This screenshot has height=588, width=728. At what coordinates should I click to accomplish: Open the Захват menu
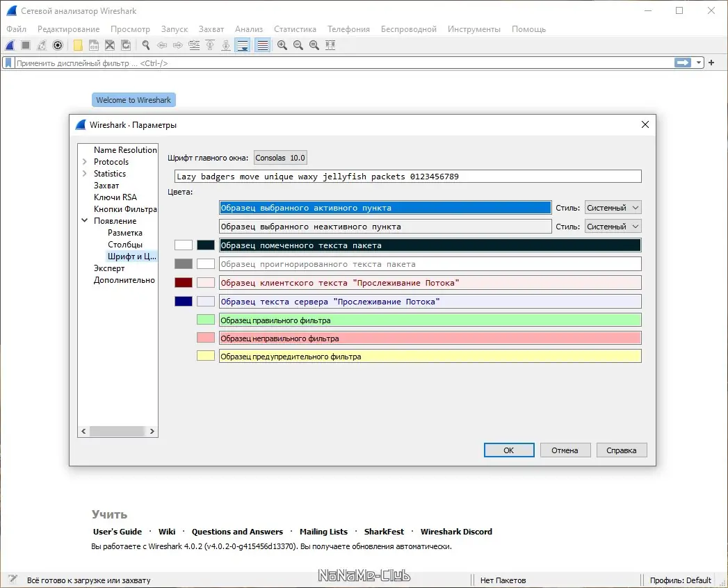pos(211,28)
